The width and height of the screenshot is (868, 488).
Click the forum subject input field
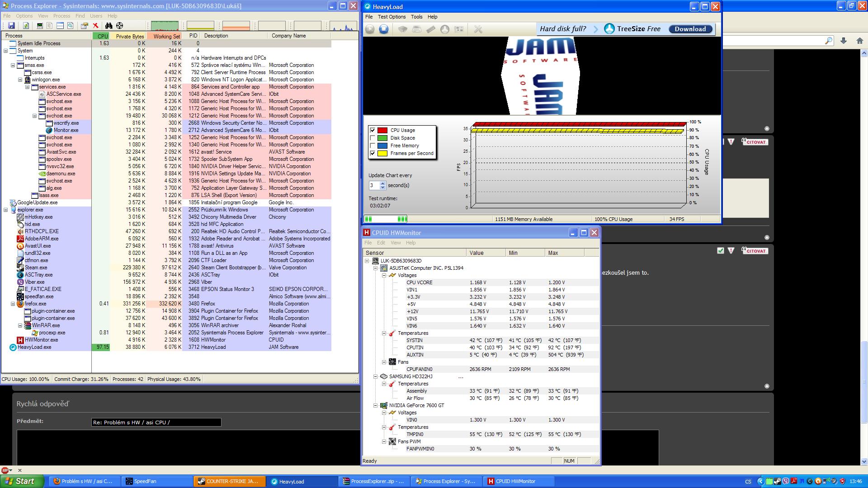156,422
